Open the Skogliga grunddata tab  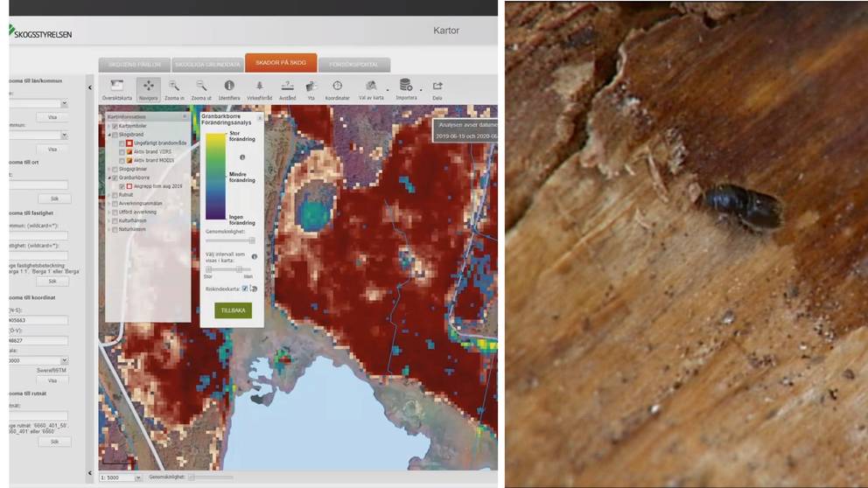(207, 65)
